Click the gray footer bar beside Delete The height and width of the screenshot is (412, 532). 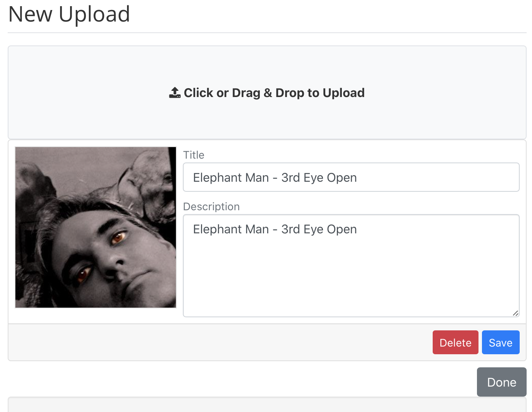[x=219, y=342]
